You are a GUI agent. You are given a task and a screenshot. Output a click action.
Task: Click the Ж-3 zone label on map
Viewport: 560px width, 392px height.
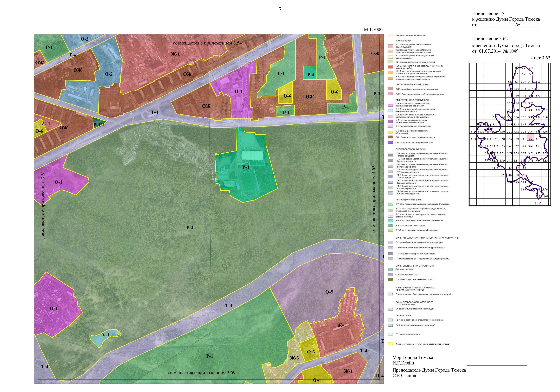click(x=294, y=358)
